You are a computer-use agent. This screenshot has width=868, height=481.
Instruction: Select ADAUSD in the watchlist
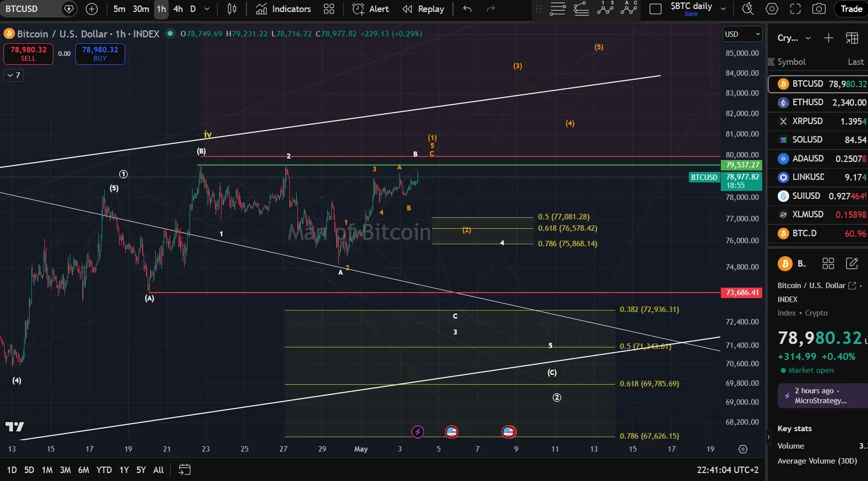click(x=818, y=159)
